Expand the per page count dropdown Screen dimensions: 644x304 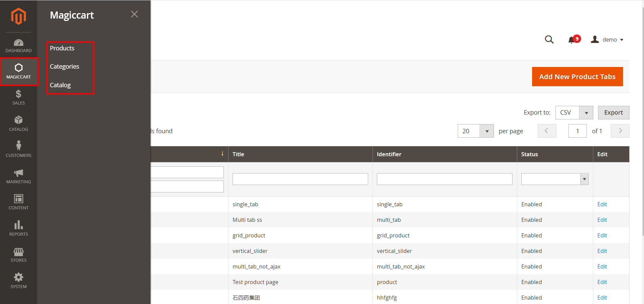486,131
